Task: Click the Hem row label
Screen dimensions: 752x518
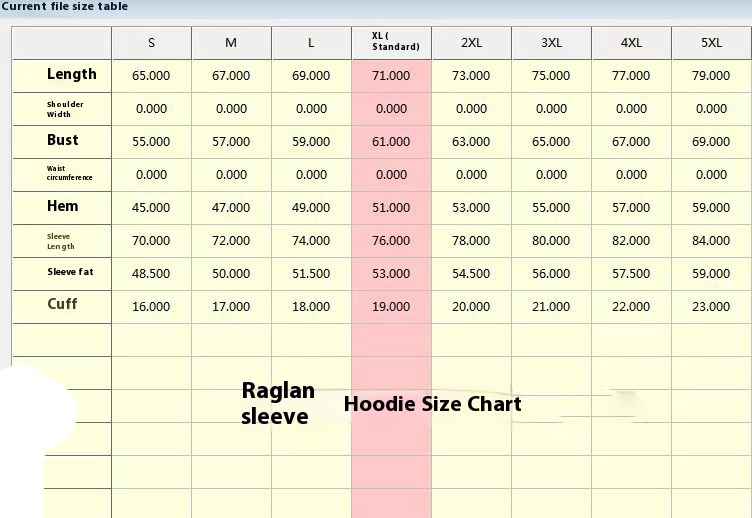Action: [62, 206]
